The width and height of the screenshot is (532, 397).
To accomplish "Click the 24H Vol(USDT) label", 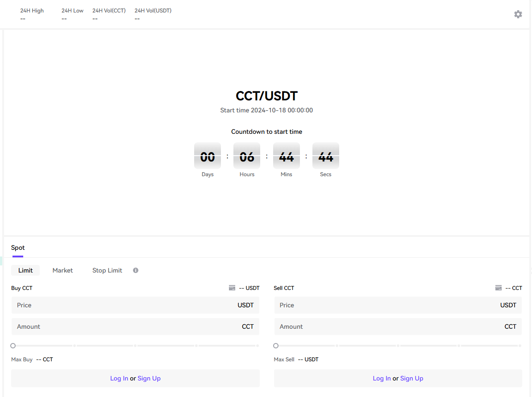I will (153, 11).
